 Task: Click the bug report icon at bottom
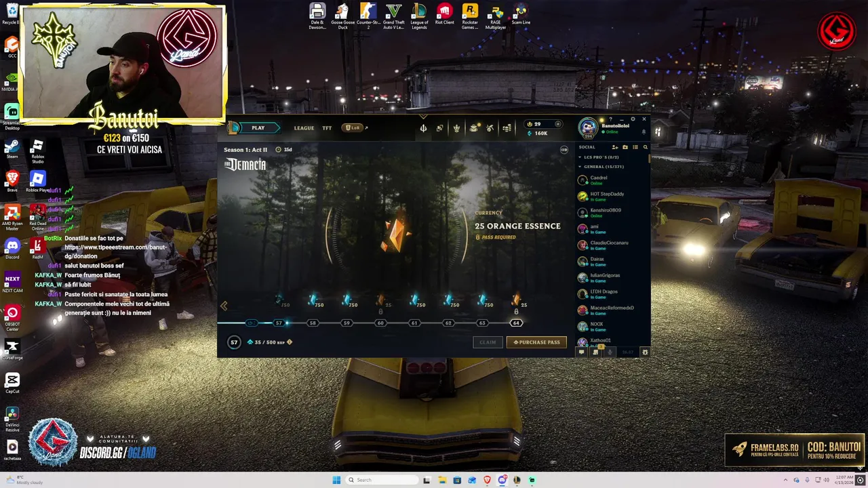645,352
